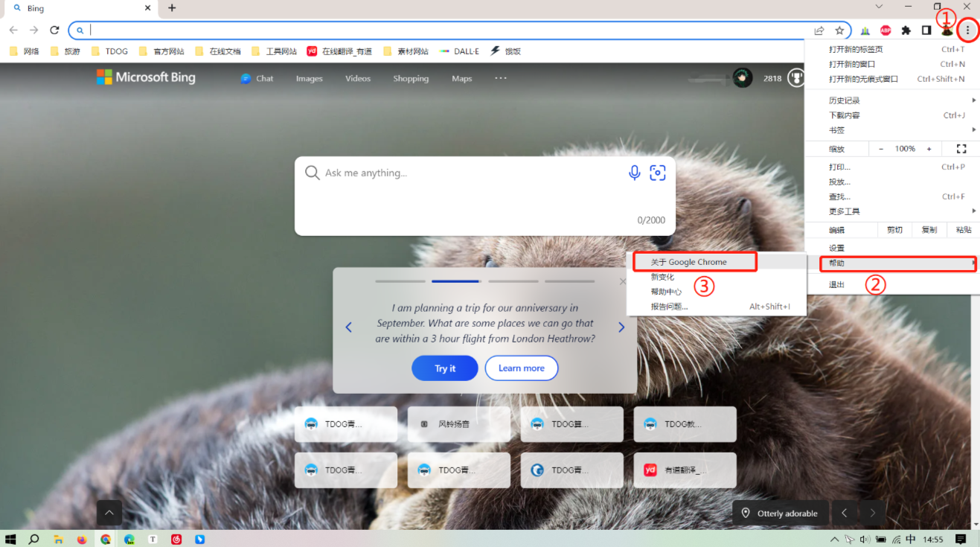
Task: Click the Microsoft Bing logo
Action: coord(146,77)
